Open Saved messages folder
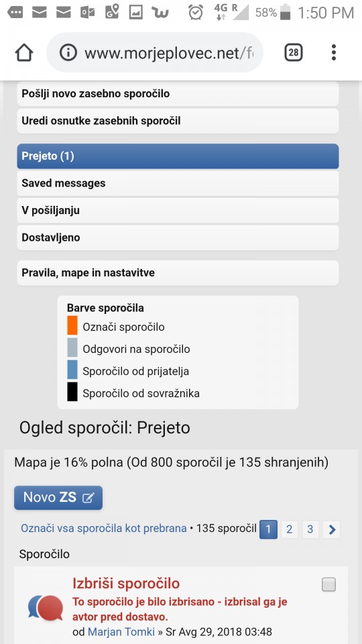Screen dimensions: 362x644 [x=178, y=183]
